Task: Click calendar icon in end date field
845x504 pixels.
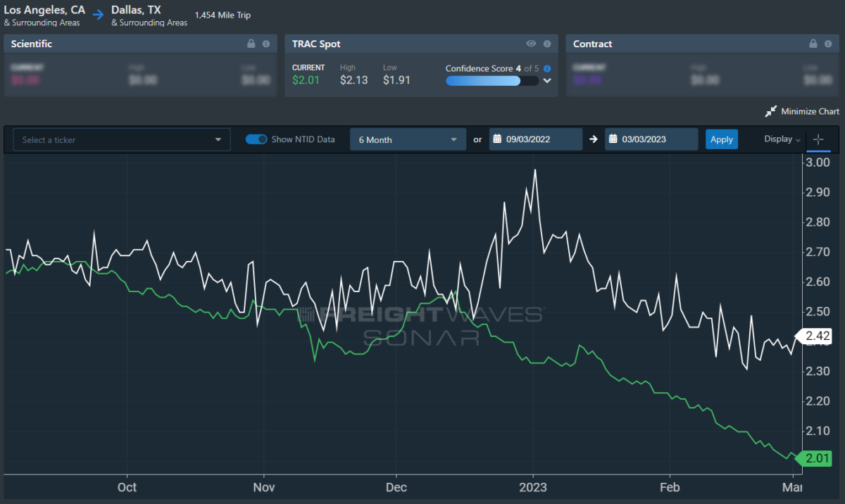Action: (613, 139)
